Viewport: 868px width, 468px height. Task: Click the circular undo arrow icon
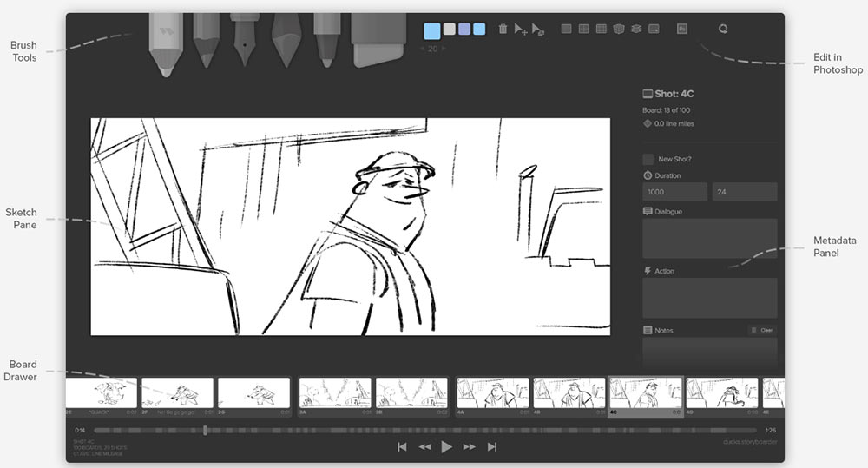click(x=722, y=30)
